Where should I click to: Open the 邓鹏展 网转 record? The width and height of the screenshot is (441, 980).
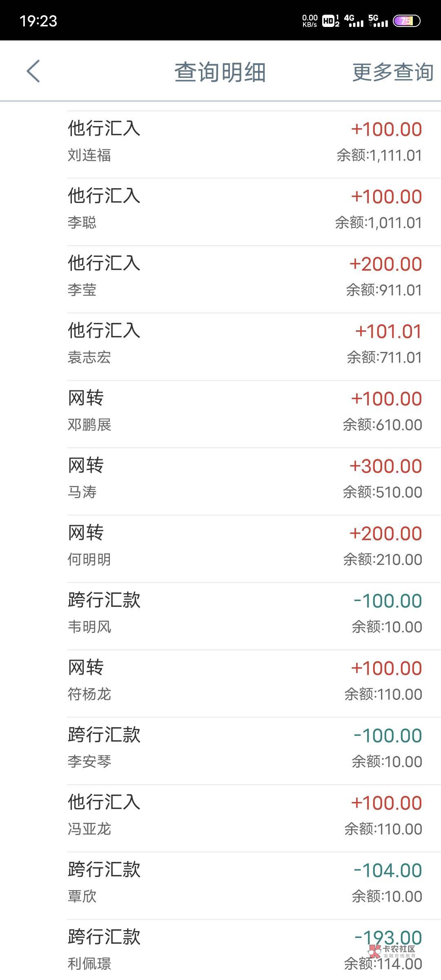(x=245, y=411)
